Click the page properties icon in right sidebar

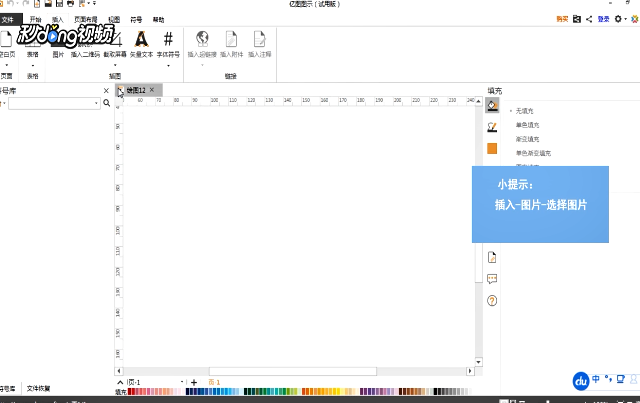(492, 257)
